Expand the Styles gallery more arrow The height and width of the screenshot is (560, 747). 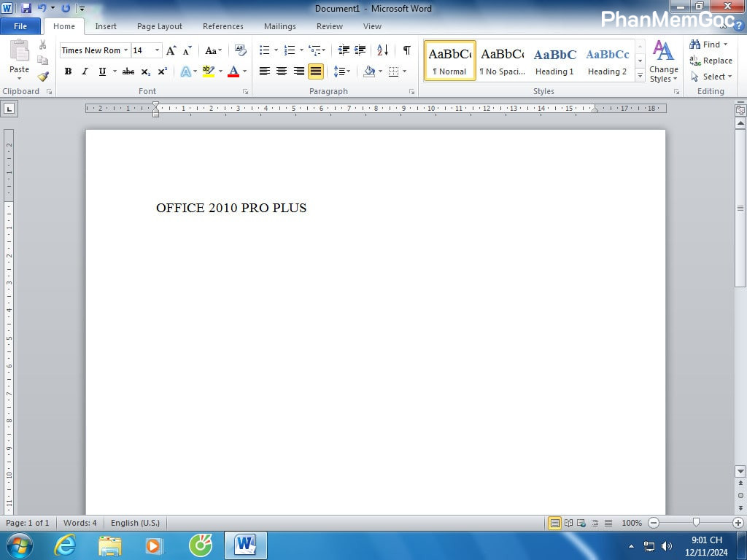(640, 75)
